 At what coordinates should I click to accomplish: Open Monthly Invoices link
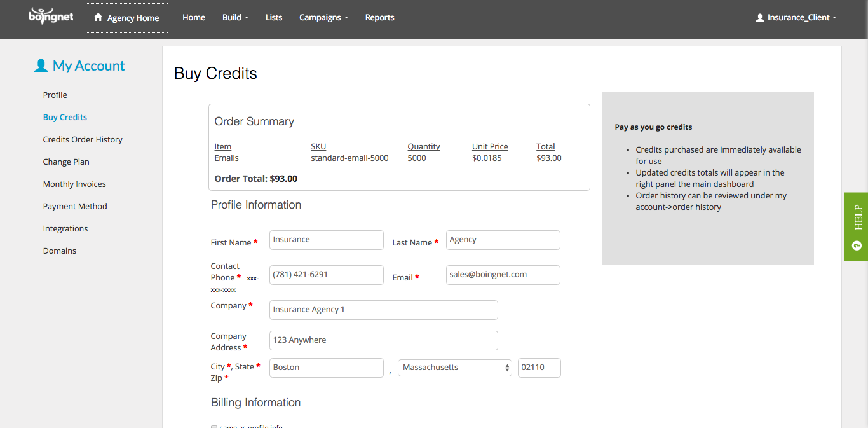pyautogui.click(x=74, y=184)
